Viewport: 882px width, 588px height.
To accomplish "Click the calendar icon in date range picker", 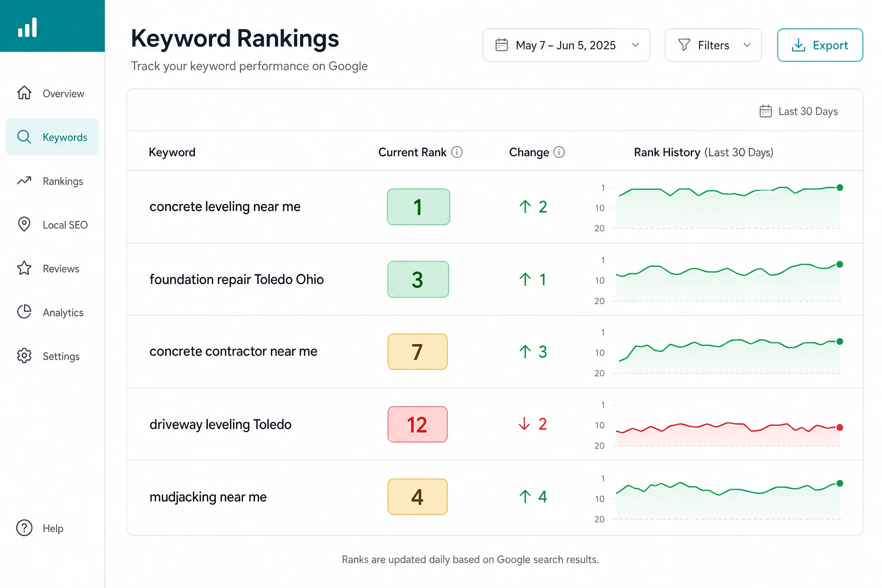I will click(x=502, y=45).
